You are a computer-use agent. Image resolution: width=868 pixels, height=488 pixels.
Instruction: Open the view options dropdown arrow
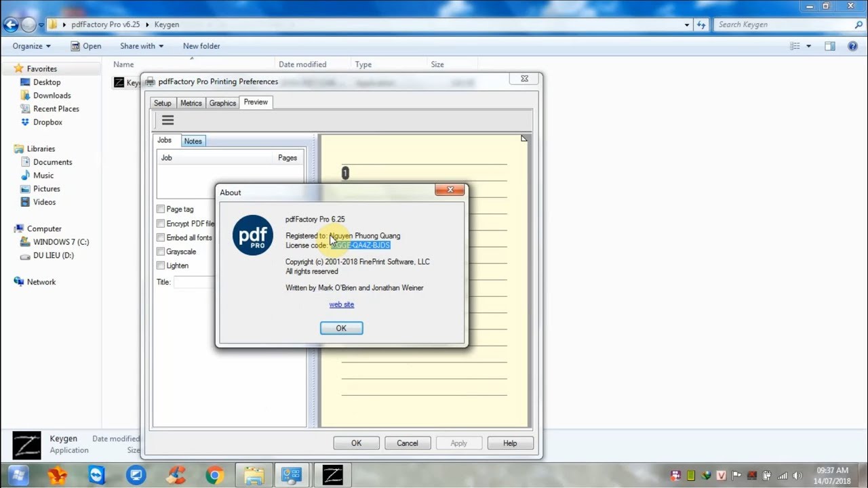tap(809, 46)
